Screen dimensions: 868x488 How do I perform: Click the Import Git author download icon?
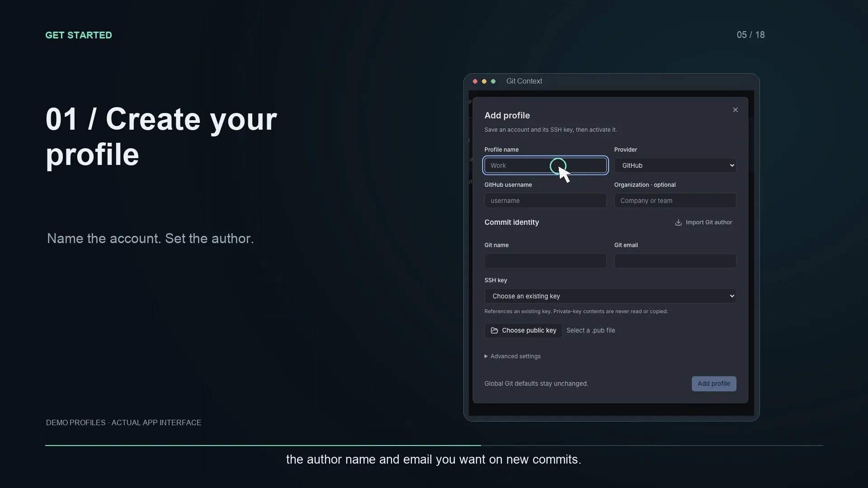tap(678, 222)
